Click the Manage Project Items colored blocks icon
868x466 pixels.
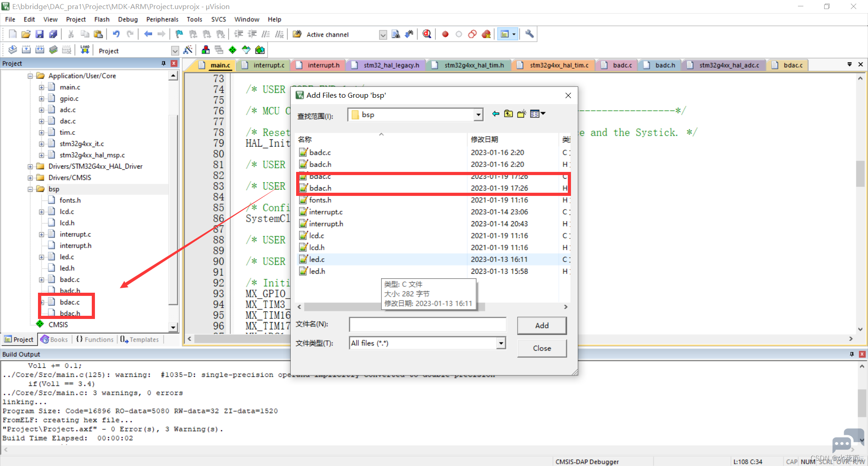coord(206,50)
